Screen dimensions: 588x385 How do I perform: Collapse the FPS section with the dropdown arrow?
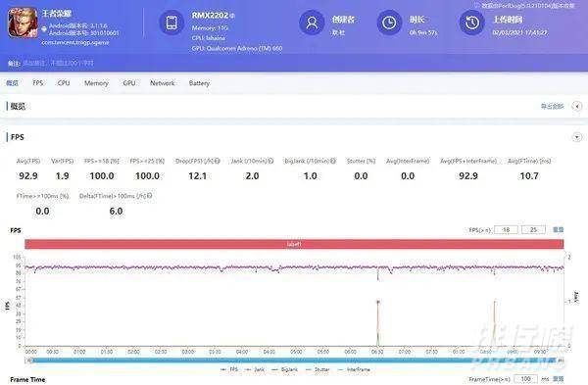pos(577,137)
